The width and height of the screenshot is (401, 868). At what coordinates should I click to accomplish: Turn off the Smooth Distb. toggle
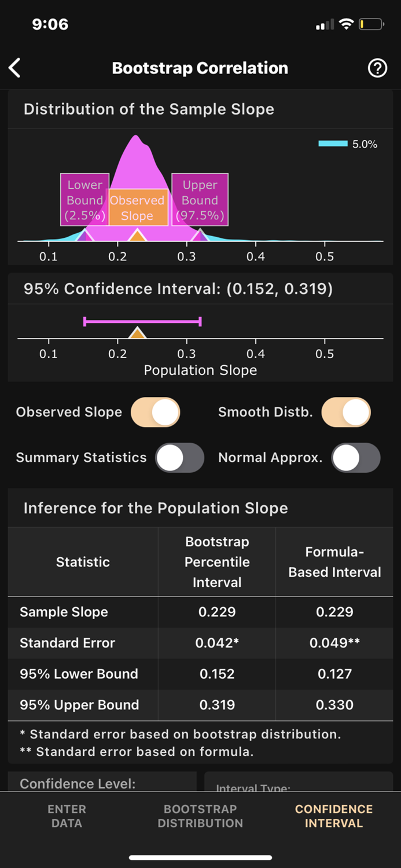[x=345, y=412]
